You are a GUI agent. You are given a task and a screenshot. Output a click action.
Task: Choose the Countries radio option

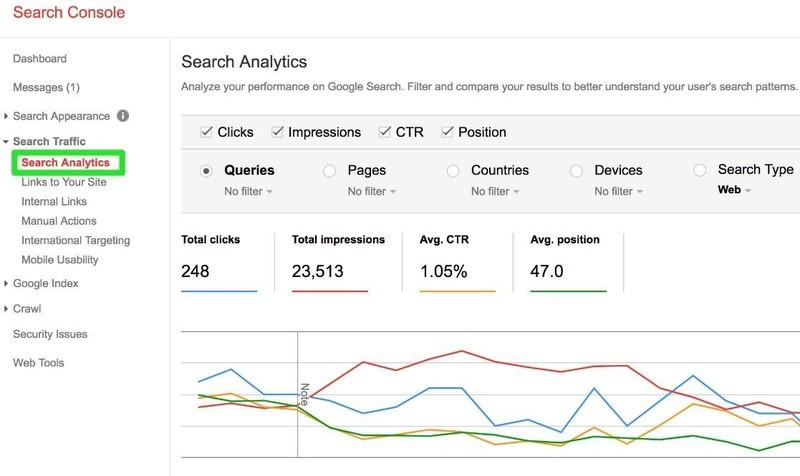(453, 171)
